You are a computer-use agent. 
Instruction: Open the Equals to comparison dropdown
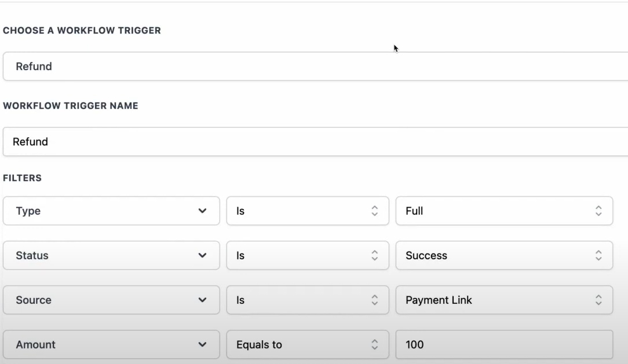[x=295, y=344]
